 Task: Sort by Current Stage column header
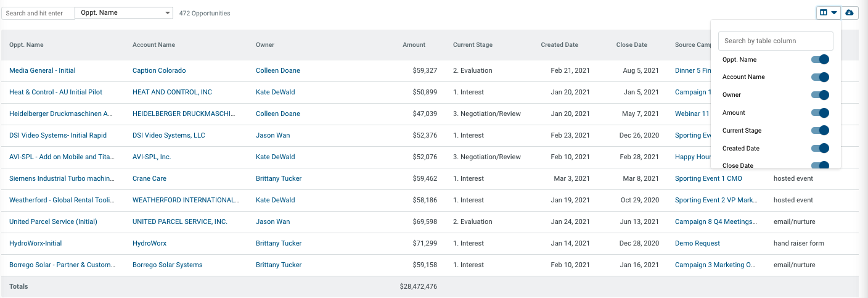click(x=473, y=44)
